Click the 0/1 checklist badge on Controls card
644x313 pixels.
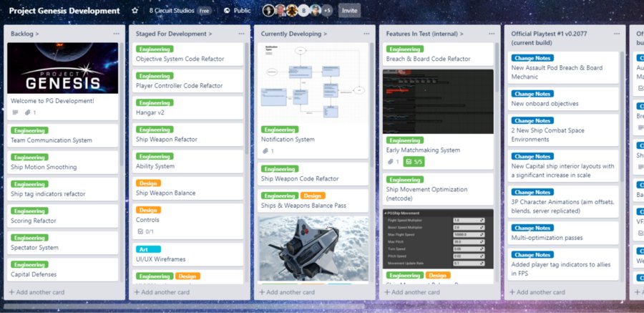tap(148, 231)
